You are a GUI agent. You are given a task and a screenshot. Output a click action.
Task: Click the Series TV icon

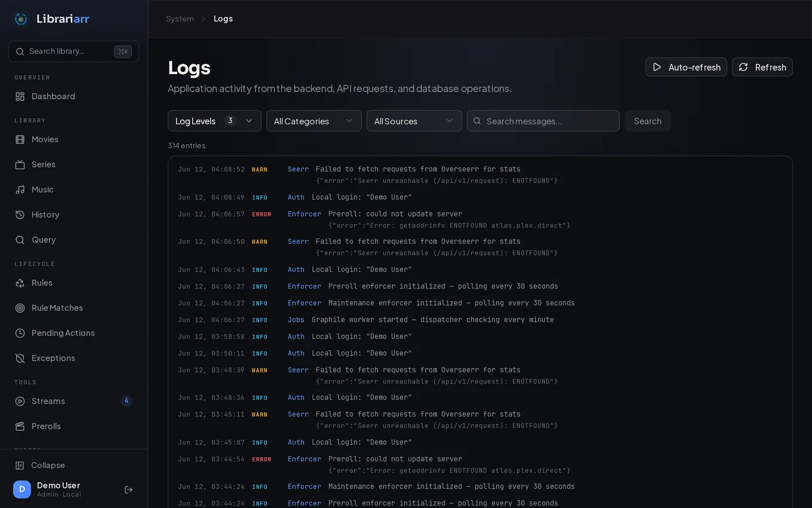[20, 164]
